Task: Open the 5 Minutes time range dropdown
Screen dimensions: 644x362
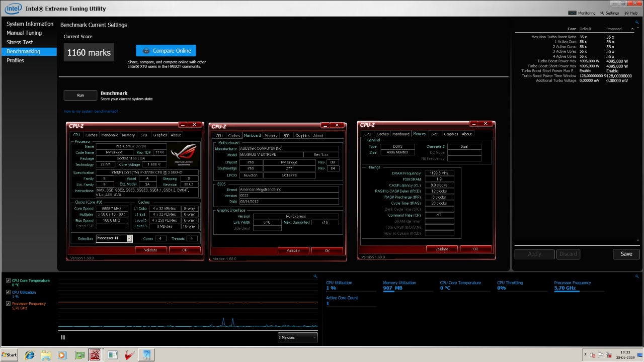Action: point(297,337)
